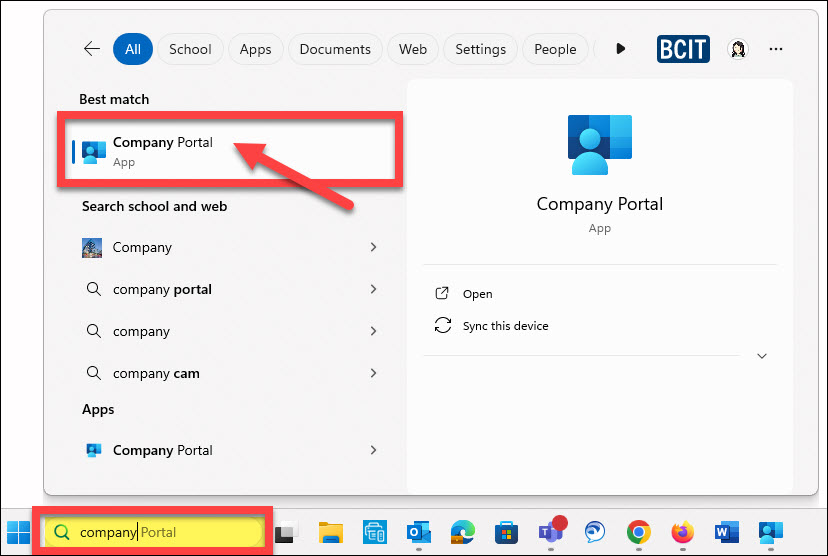828x556 pixels.
Task: Show more filters with the play arrow
Action: pos(620,49)
